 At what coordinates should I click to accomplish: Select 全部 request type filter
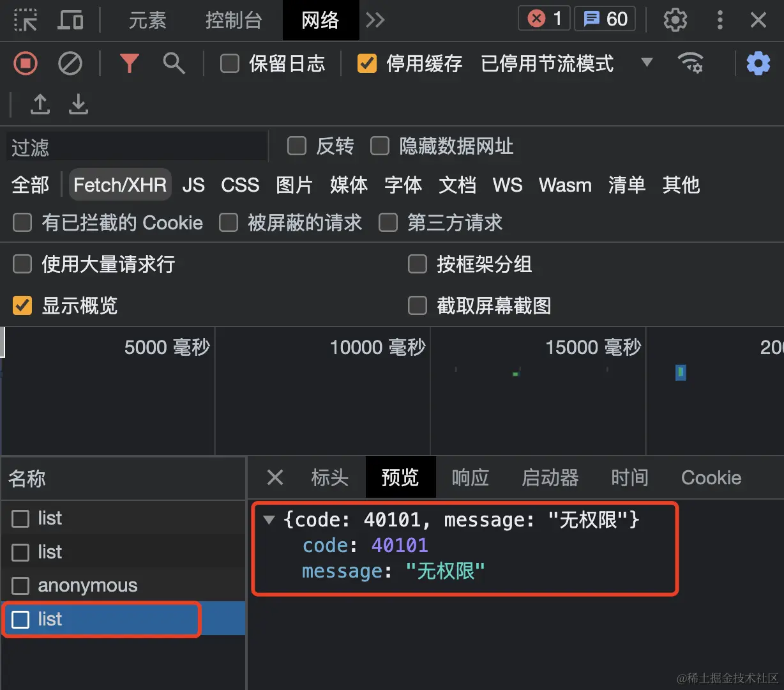(x=30, y=185)
